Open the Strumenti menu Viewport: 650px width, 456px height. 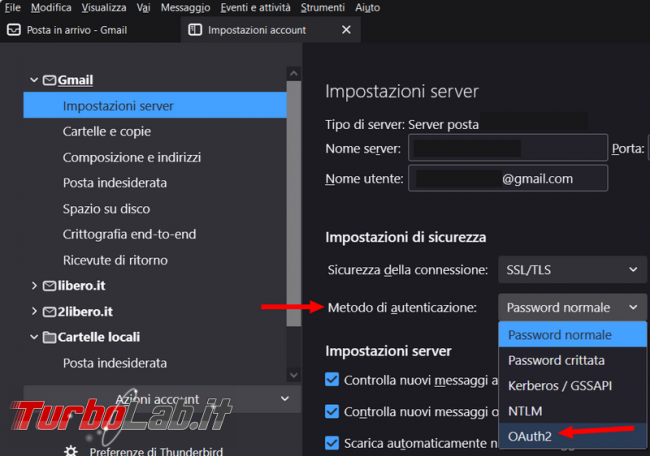[x=323, y=7]
